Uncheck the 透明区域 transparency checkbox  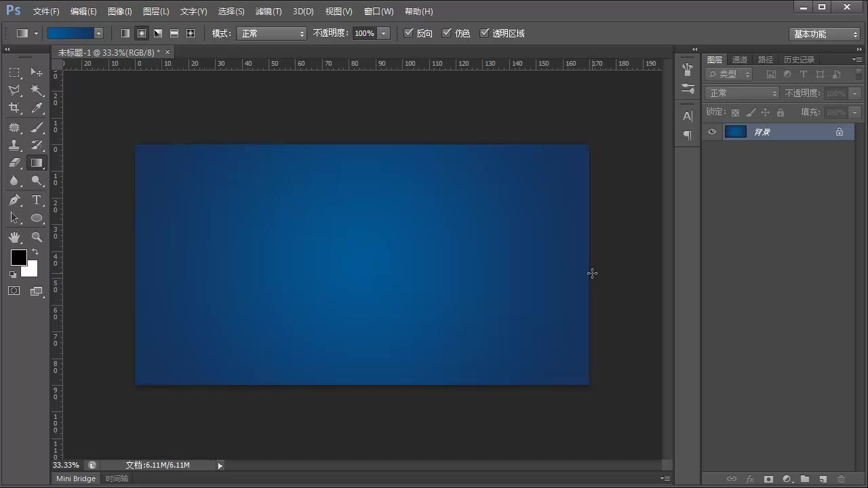click(x=484, y=33)
